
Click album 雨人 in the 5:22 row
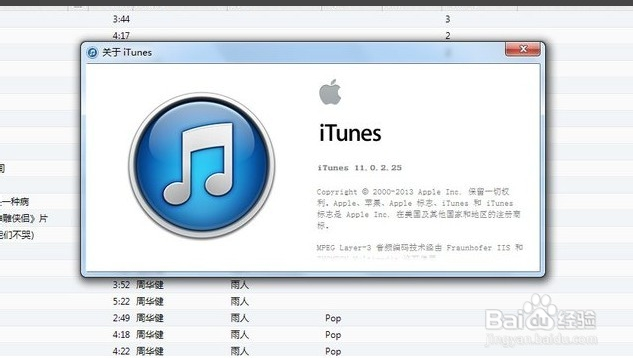tap(239, 301)
